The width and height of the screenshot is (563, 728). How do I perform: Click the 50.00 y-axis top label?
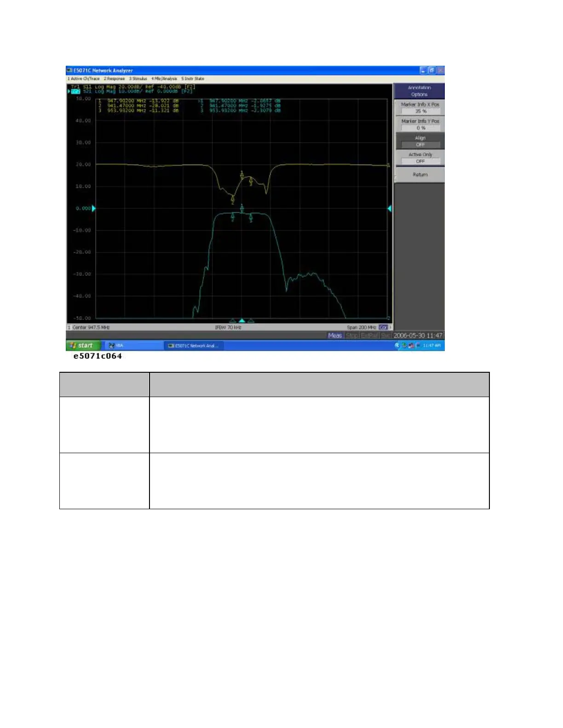[x=83, y=98]
